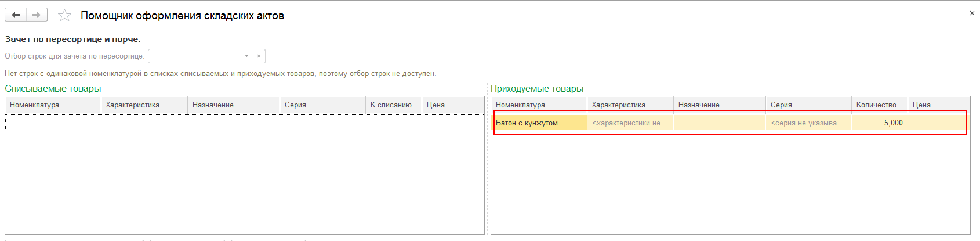This screenshot has height=241, width=980.
Task: Add form to favorites with star icon
Action: [64, 16]
